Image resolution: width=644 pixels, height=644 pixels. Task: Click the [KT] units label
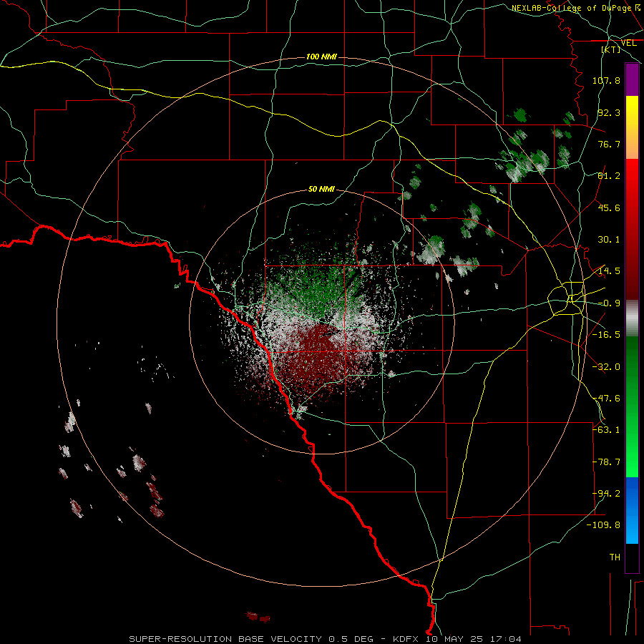pos(611,49)
